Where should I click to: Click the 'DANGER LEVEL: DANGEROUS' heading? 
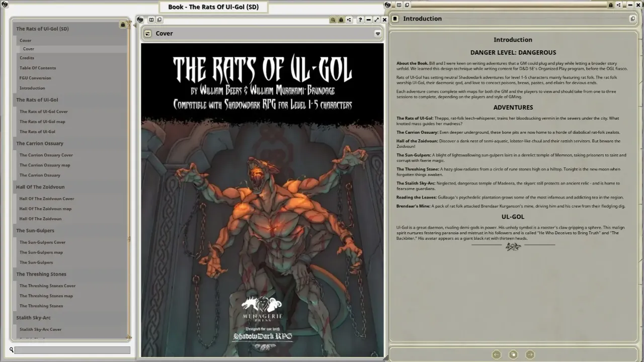(x=513, y=52)
